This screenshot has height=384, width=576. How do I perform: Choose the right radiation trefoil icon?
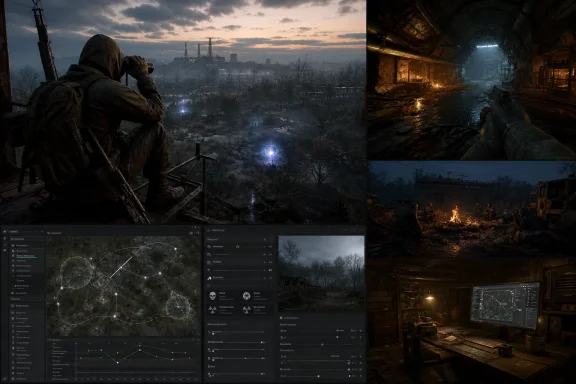click(x=246, y=309)
